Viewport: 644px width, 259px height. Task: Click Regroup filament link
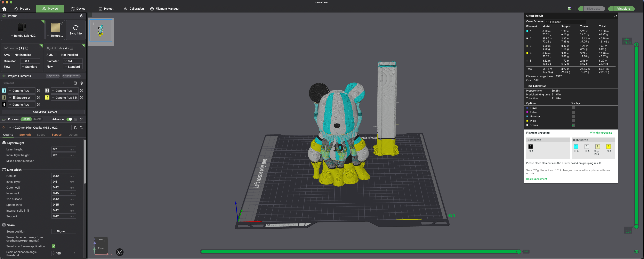(x=537, y=179)
